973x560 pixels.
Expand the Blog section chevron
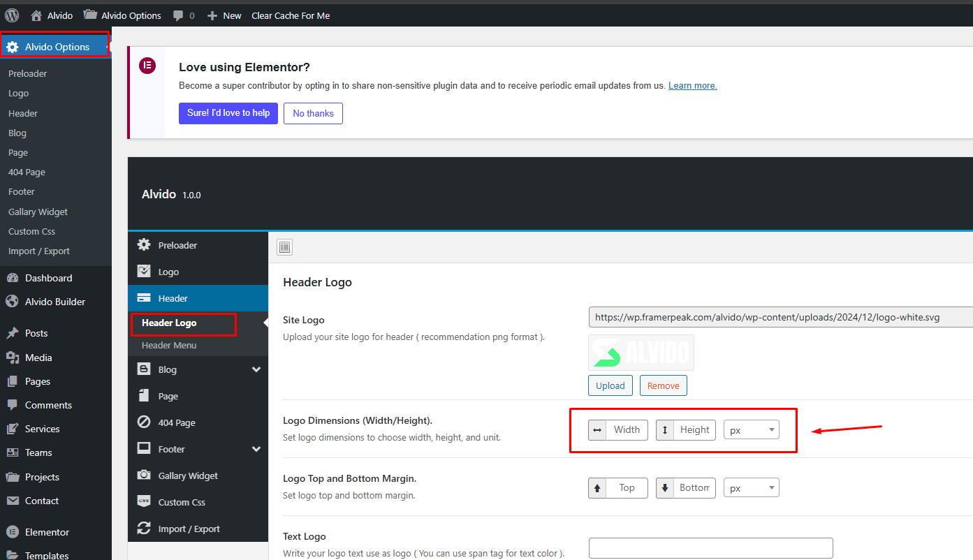pyautogui.click(x=256, y=369)
